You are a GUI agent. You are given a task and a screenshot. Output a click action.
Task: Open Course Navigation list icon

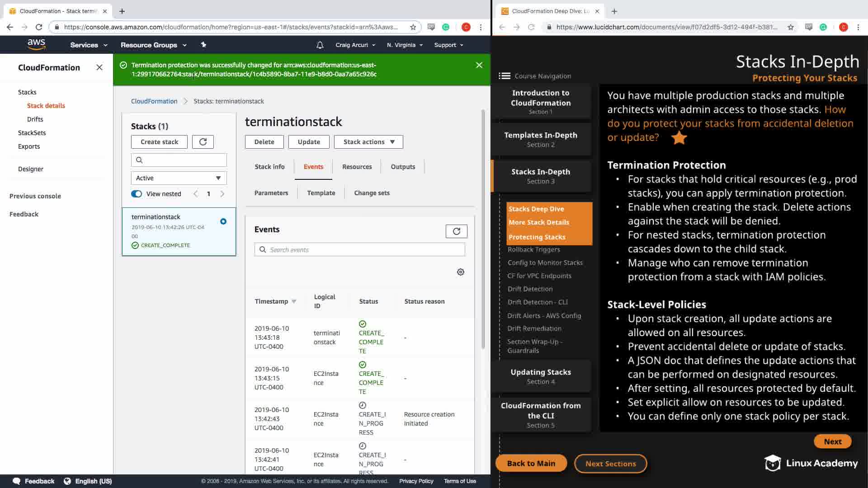[505, 76]
